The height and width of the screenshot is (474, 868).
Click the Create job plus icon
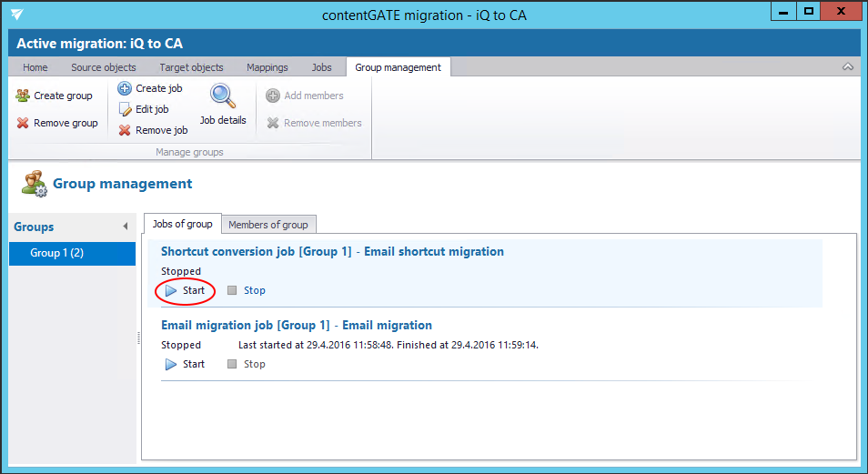[x=125, y=88]
